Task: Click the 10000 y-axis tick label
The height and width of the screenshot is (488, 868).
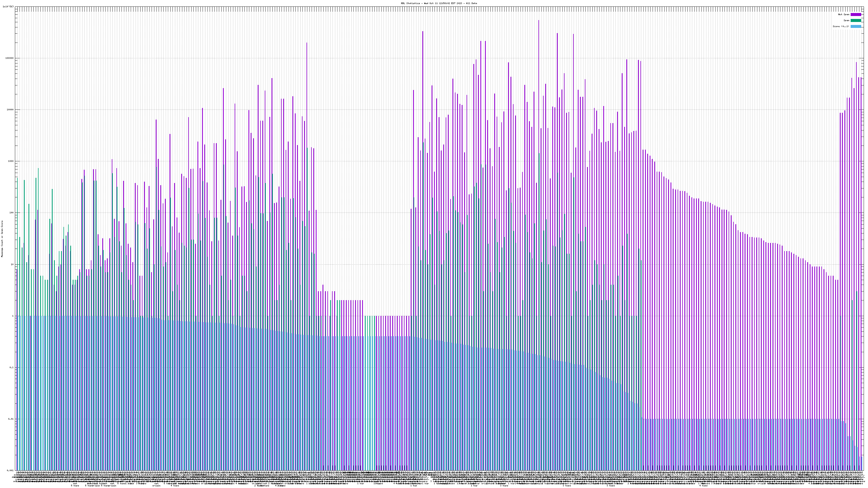Action: click(11, 110)
